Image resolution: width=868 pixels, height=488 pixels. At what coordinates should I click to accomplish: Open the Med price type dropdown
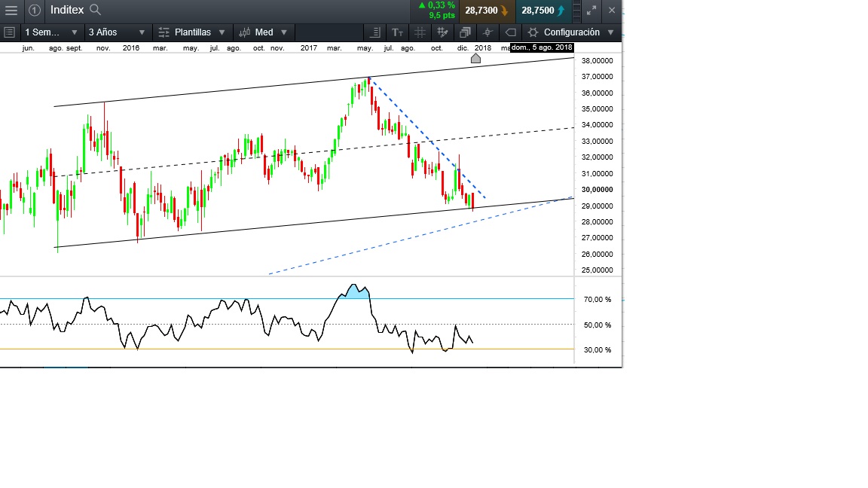264,32
